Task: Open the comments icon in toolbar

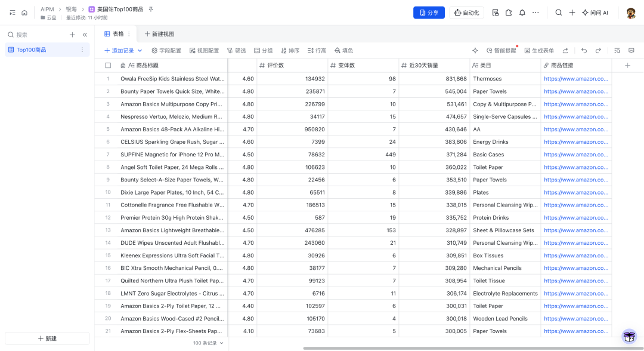Action: click(631, 51)
